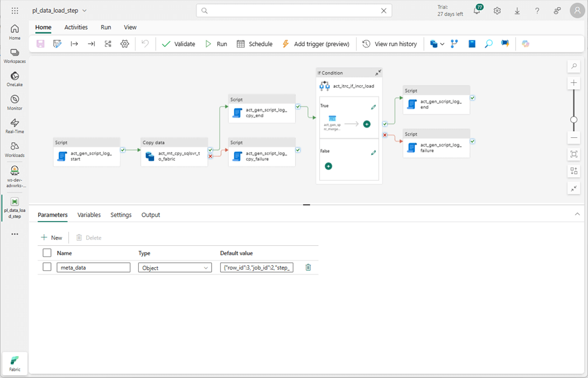Open the help question mark icon
This screenshot has width=588, height=378.
tap(537, 11)
